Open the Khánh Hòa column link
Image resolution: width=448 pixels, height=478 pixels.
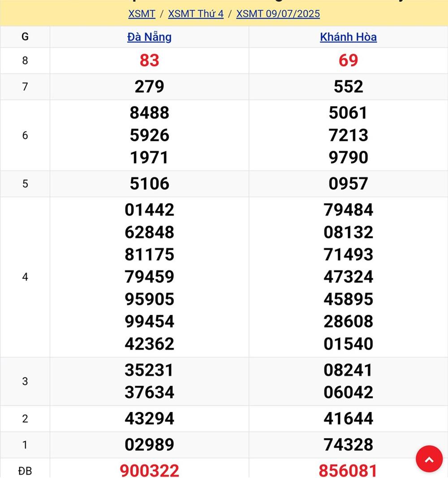[x=348, y=37]
